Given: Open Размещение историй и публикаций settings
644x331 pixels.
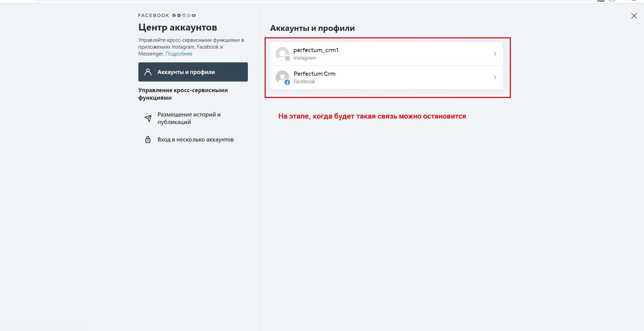Looking at the screenshot, I should tap(193, 118).
